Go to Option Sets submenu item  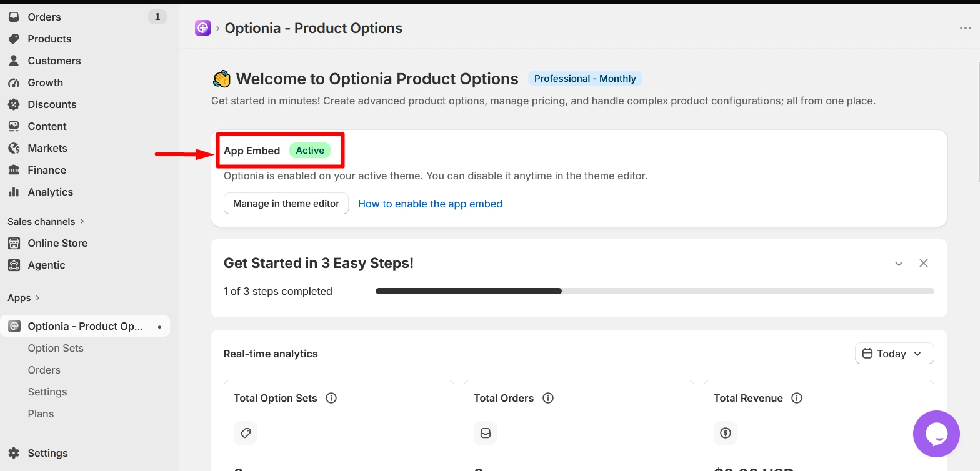[x=56, y=348]
